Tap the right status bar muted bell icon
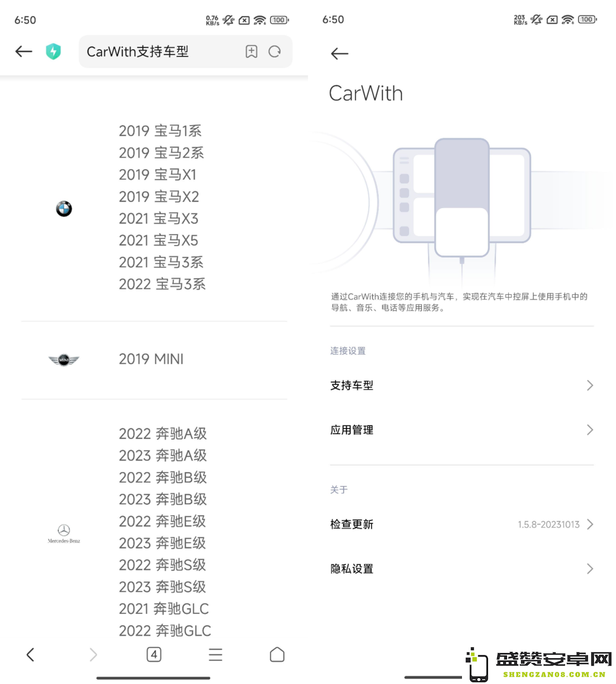 point(536,20)
